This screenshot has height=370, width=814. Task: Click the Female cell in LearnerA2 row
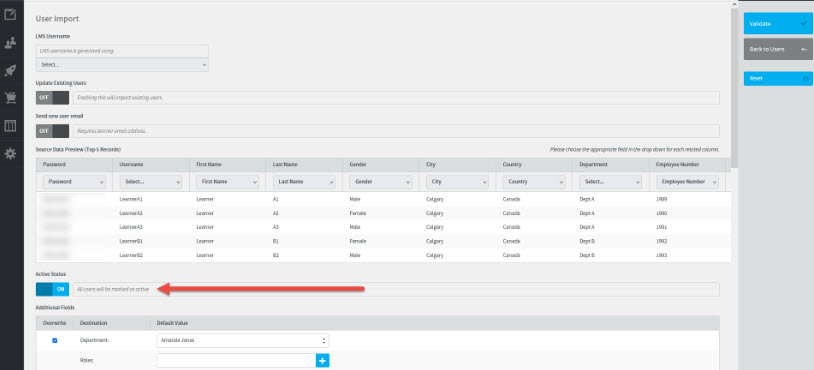click(358, 213)
